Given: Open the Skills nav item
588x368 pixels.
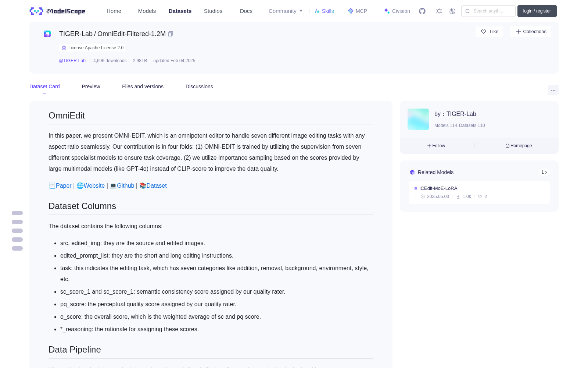Looking at the screenshot, I should click(325, 11).
